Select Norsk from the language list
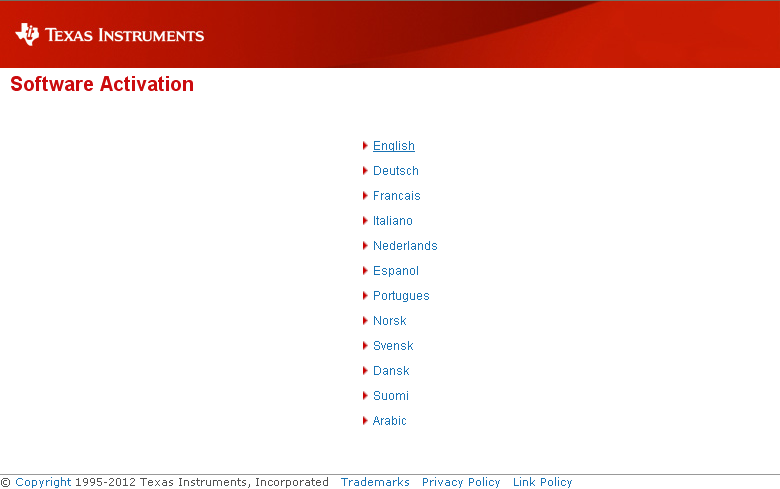Image resolution: width=780 pixels, height=489 pixels. (x=389, y=321)
